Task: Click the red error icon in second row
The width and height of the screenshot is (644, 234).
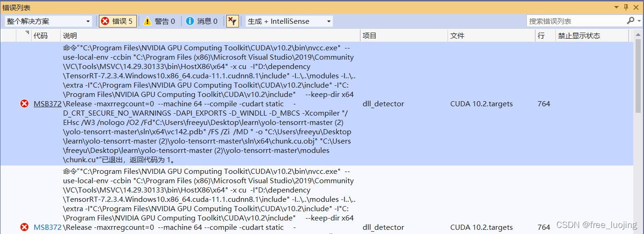Action: pyautogui.click(x=24, y=227)
